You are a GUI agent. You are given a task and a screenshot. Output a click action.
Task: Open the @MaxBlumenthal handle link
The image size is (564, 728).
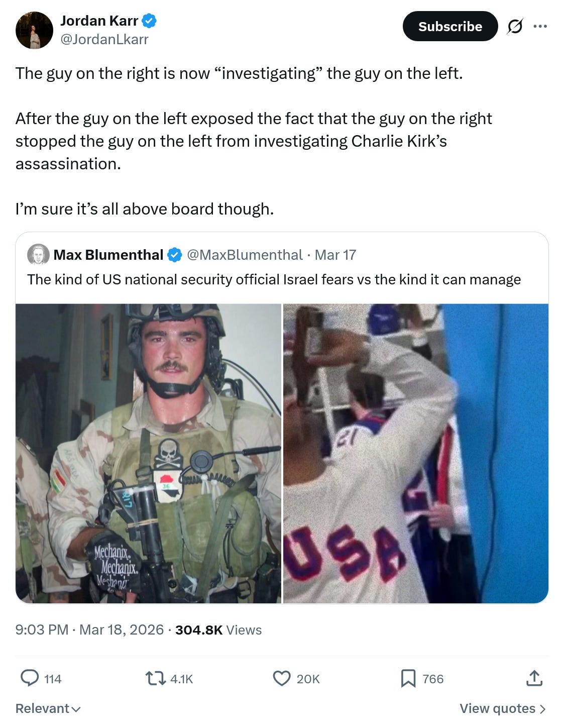[245, 255]
